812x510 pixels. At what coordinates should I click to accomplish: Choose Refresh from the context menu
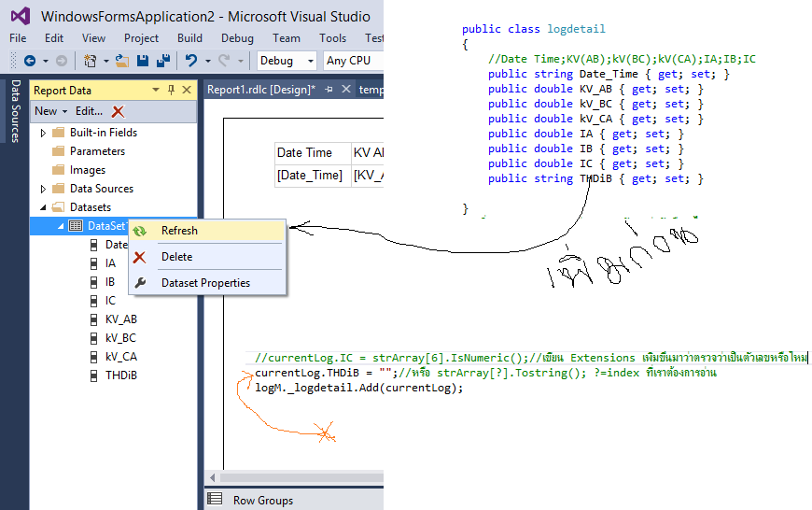pos(179,231)
